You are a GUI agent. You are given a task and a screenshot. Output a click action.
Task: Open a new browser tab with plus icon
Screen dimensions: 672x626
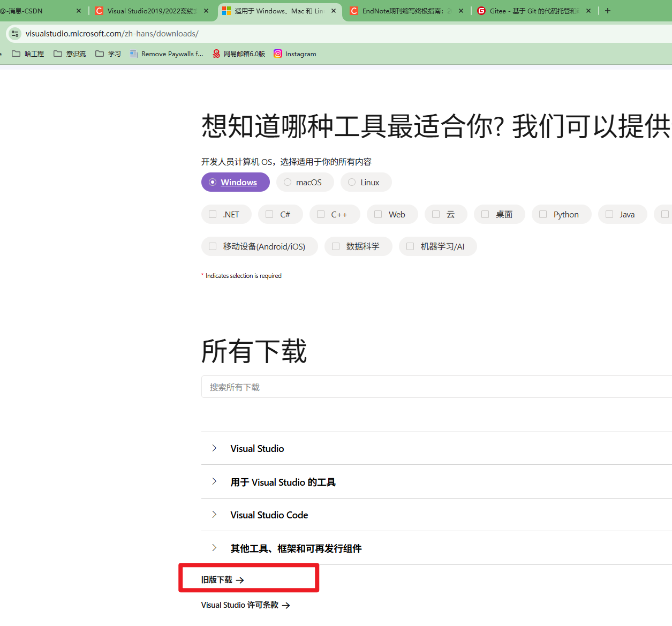(x=608, y=11)
